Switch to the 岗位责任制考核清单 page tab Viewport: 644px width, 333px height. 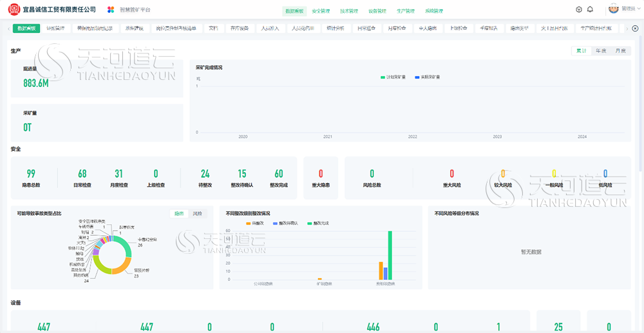176,28
